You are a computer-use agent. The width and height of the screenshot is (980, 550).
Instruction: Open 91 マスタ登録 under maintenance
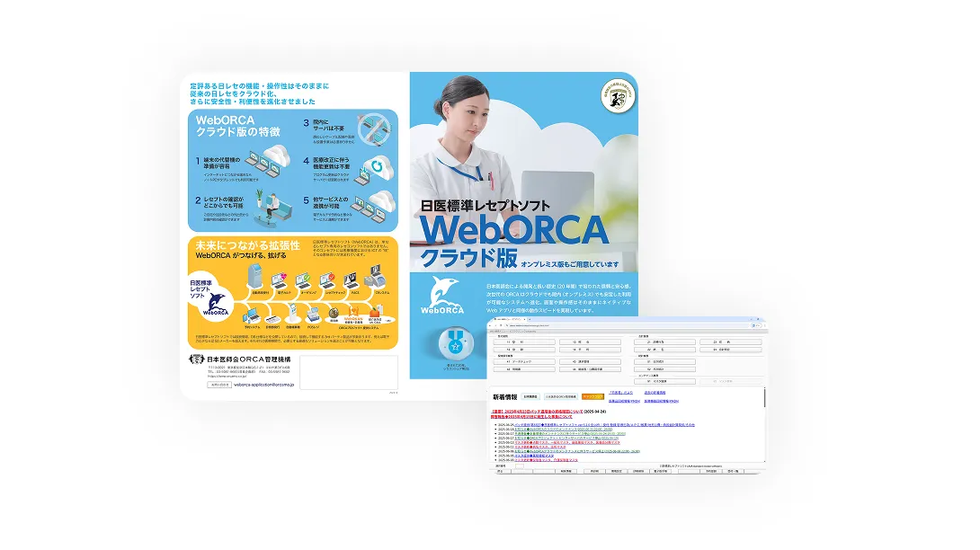664,381
